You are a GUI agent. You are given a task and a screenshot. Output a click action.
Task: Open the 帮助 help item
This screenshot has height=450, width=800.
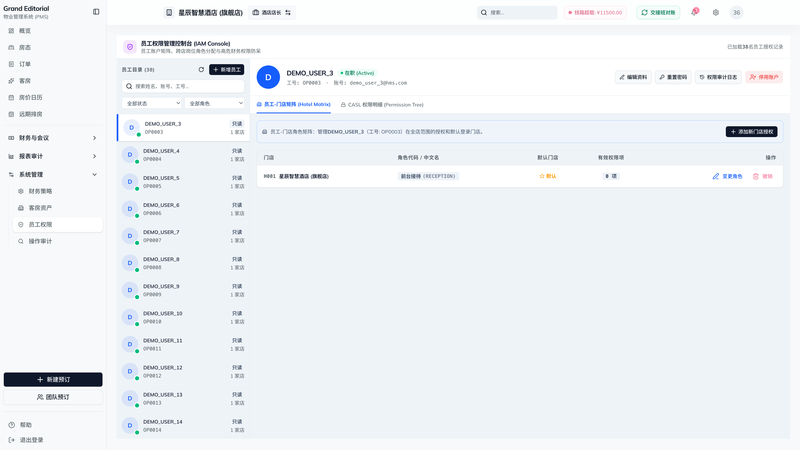(x=53, y=425)
